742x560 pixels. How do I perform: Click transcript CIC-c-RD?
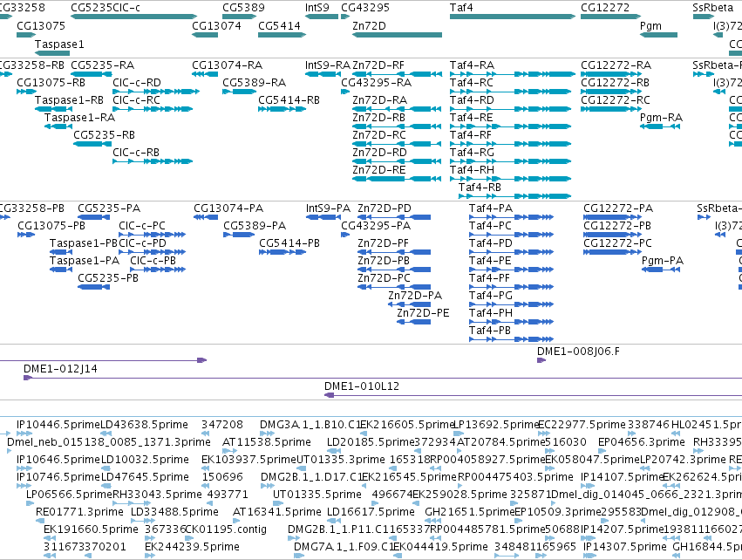coord(156,92)
